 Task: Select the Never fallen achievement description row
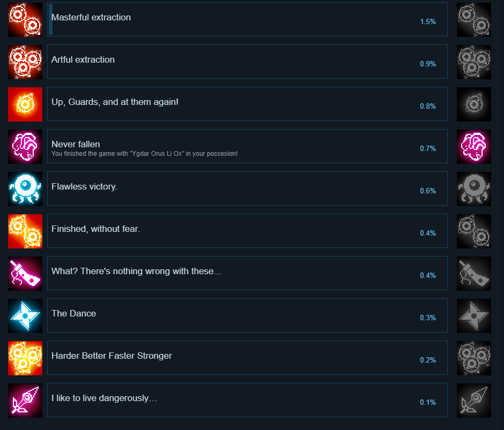[247, 146]
